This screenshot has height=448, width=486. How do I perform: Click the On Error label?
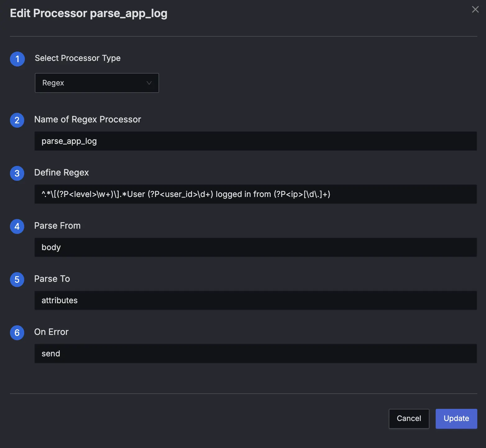point(51,332)
